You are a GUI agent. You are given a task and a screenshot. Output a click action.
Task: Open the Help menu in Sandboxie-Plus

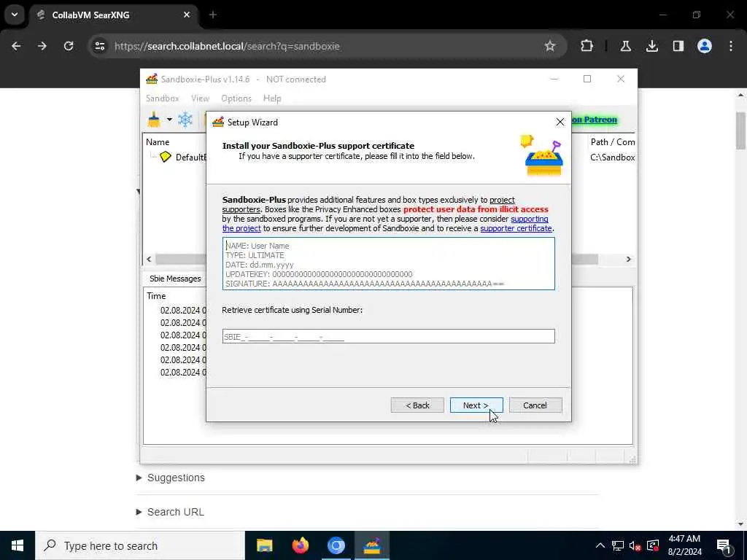pos(272,98)
